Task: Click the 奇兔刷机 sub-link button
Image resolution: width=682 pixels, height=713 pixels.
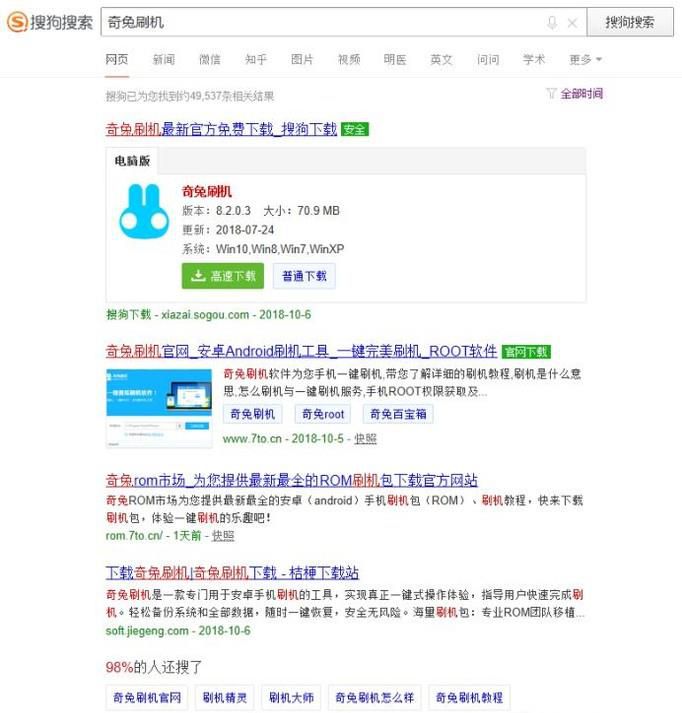Action: click(x=253, y=414)
